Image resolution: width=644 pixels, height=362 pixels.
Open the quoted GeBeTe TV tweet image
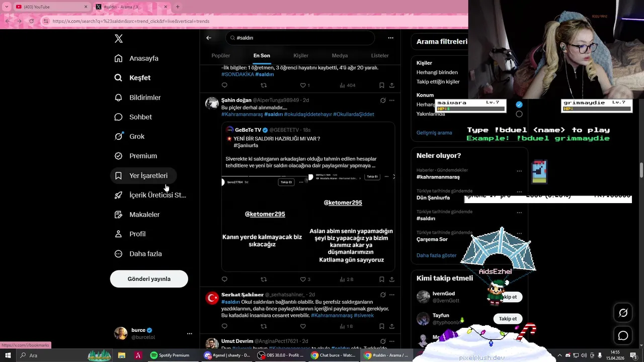click(x=308, y=222)
